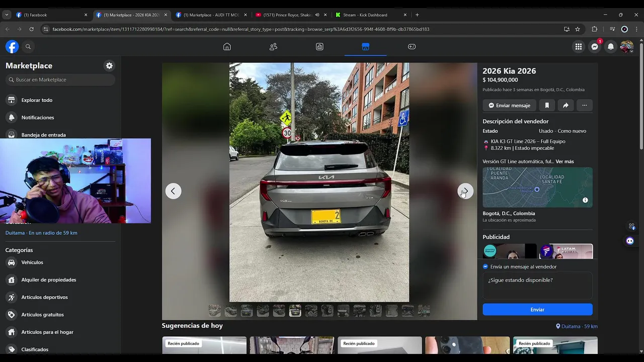Image resolution: width=644 pixels, height=362 pixels.
Task: Open the Latam advertisement image
Action: pos(566,251)
